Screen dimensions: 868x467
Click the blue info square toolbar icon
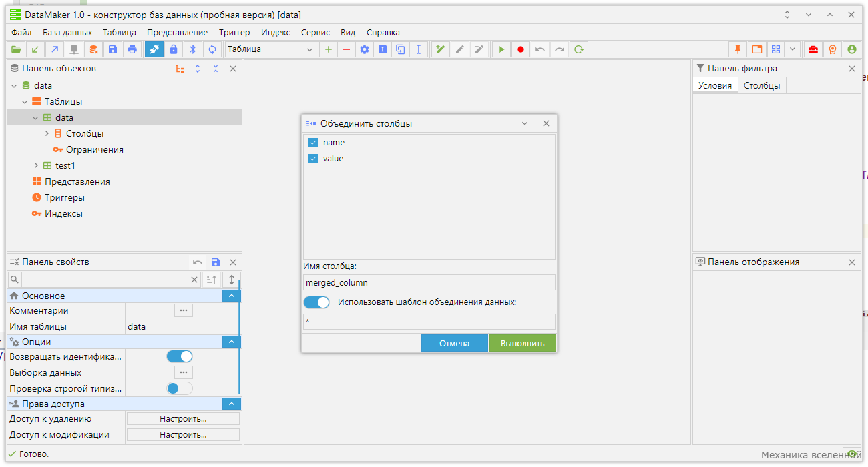pos(383,49)
